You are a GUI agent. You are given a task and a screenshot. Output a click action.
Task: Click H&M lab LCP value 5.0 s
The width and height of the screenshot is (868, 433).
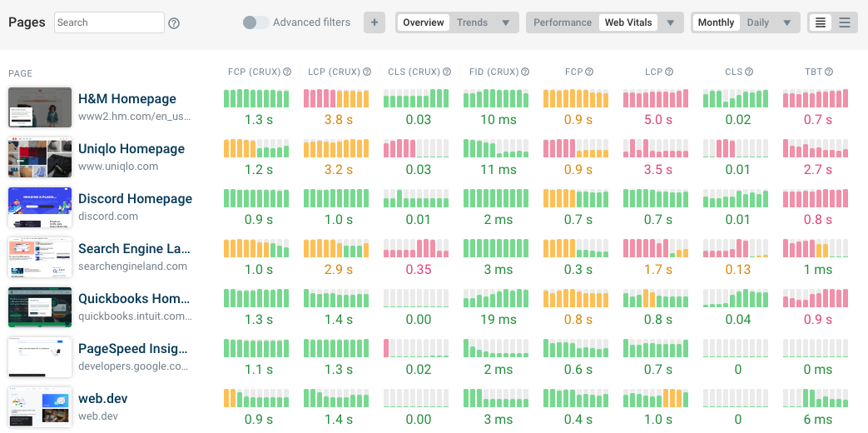tap(657, 120)
